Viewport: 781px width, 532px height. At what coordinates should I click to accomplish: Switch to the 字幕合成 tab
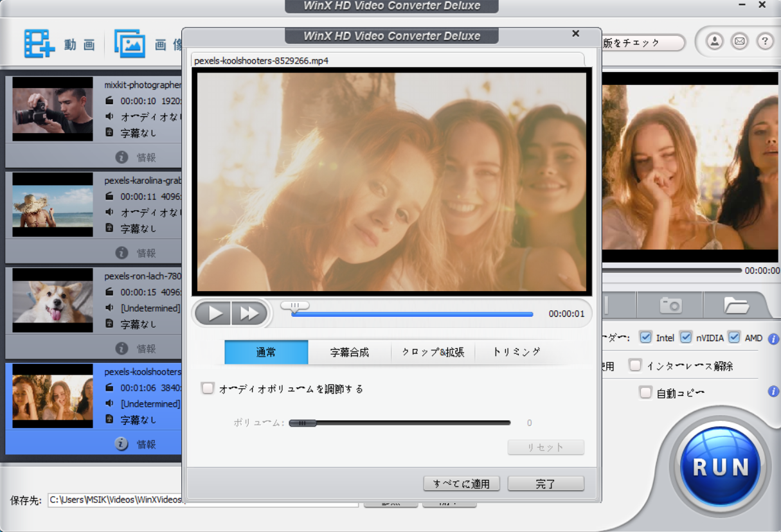(350, 352)
